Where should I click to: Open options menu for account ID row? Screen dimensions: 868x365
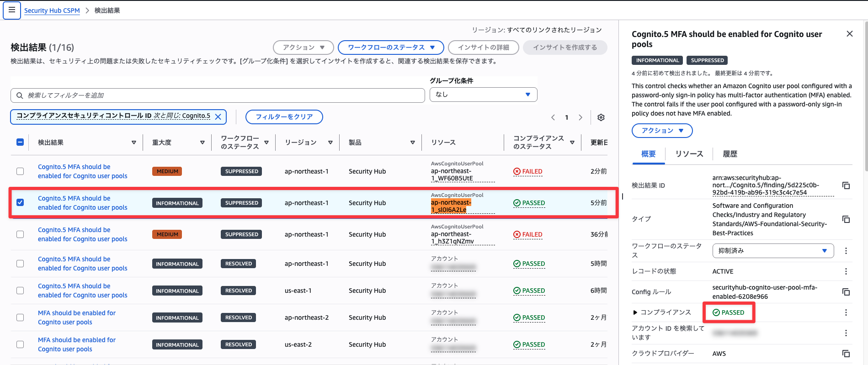coord(846,333)
